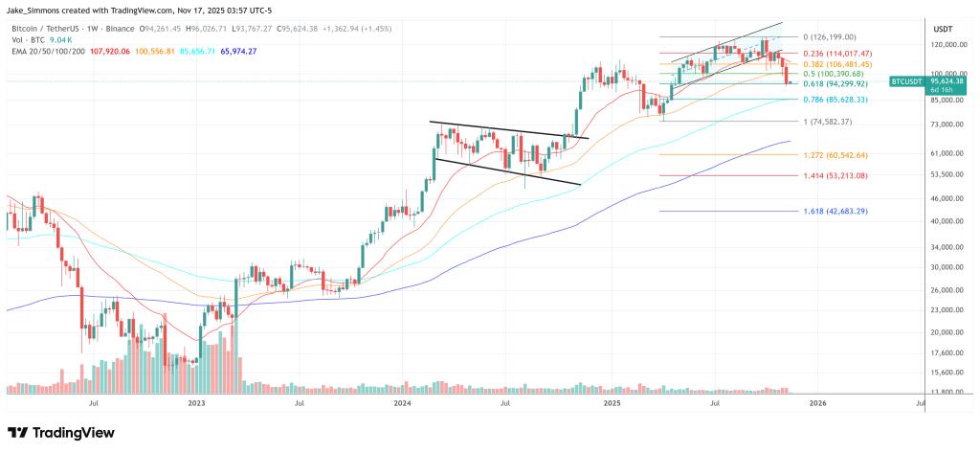Click the USDT currency label on price axis
Image resolution: width=980 pixels, height=453 pixels.
tap(945, 30)
